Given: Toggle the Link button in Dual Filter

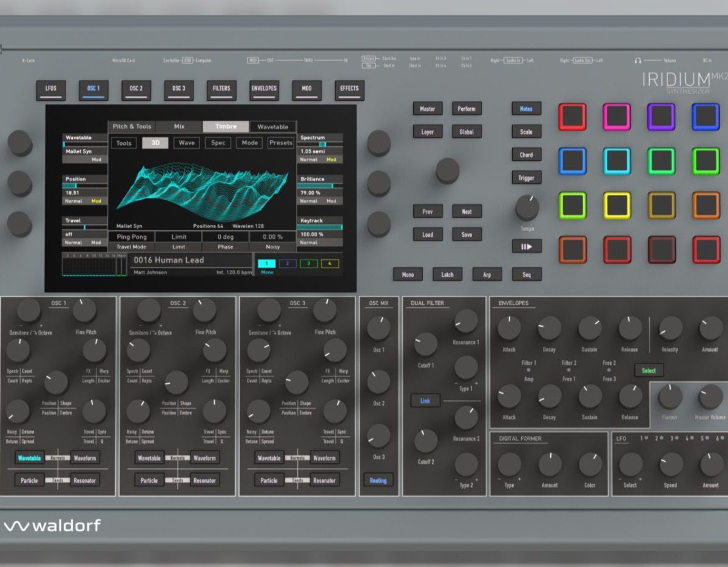Looking at the screenshot, I should coord(425,401).
